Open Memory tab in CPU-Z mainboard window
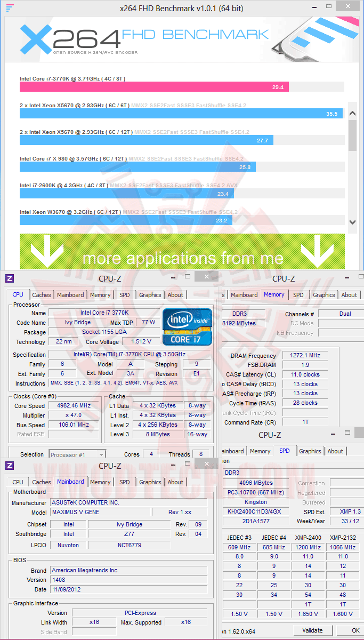Image resolution: width=364 pixels, height=640 pixels. click(100, 482)
